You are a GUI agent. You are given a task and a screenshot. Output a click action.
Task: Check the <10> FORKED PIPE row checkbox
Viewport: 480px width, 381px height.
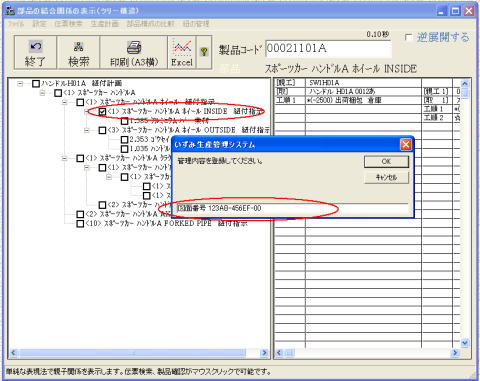pyautogui.click(x=80, y=223)
